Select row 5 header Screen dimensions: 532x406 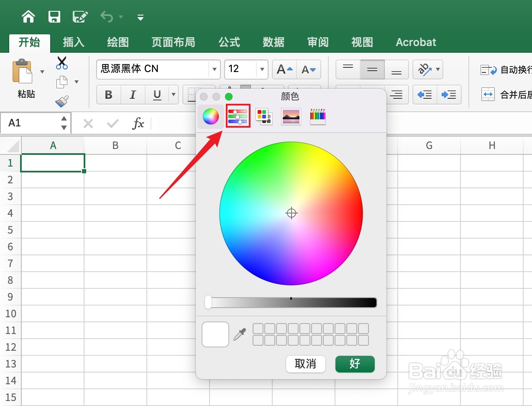pos(10,230)
